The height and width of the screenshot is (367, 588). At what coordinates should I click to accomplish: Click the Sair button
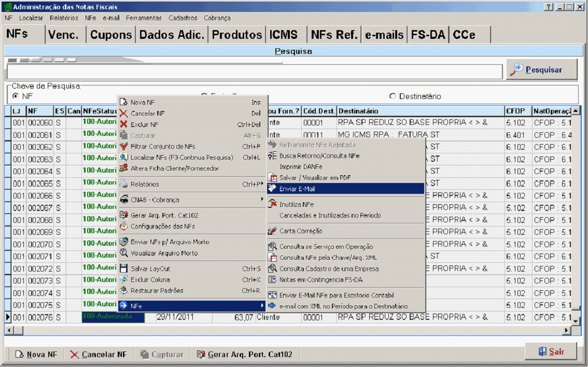pyautogui.click(x=551, y=351)
